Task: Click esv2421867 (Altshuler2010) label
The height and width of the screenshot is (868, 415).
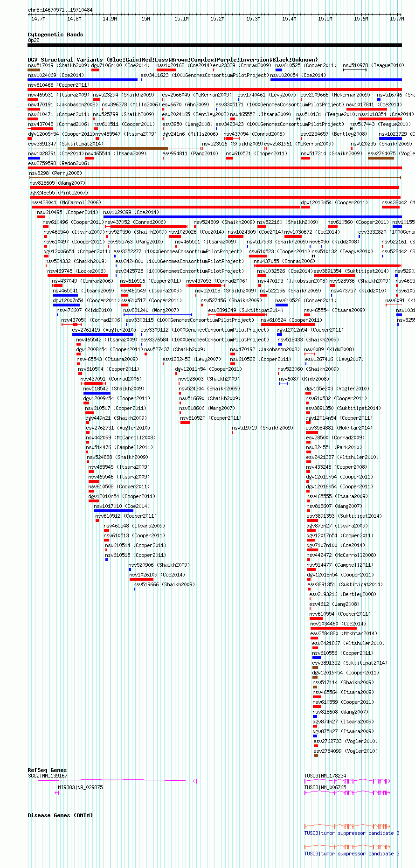Action: click(349, 643)
